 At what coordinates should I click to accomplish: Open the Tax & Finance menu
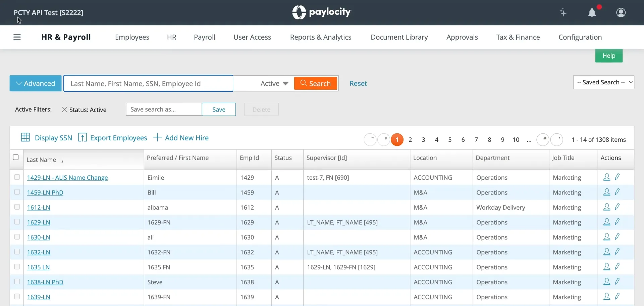point(518,37)
